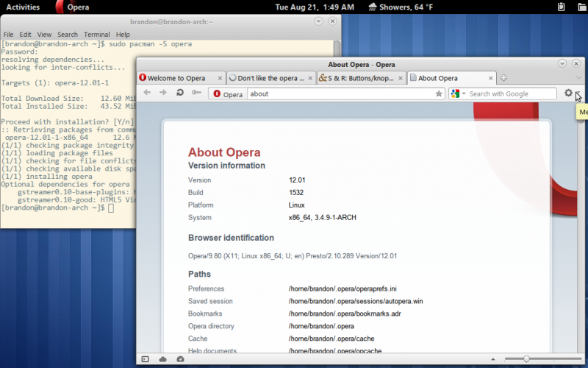Click the terminal window scrollbar
588x368 pixels.
point(337,49)
